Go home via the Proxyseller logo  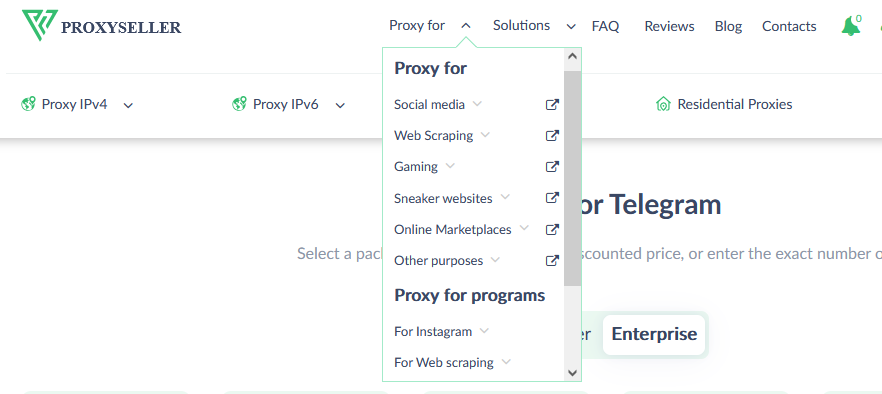(102, 25)
